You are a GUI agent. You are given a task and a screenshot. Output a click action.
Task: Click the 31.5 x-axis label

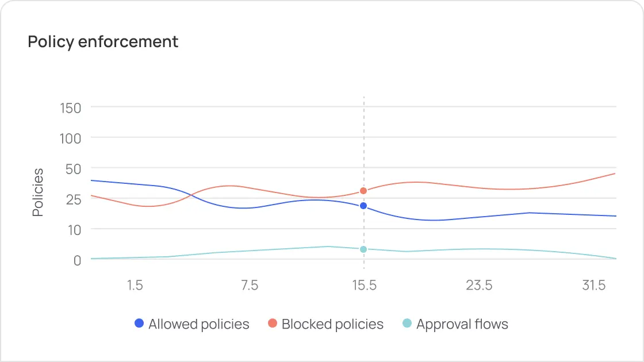point(593,286)
